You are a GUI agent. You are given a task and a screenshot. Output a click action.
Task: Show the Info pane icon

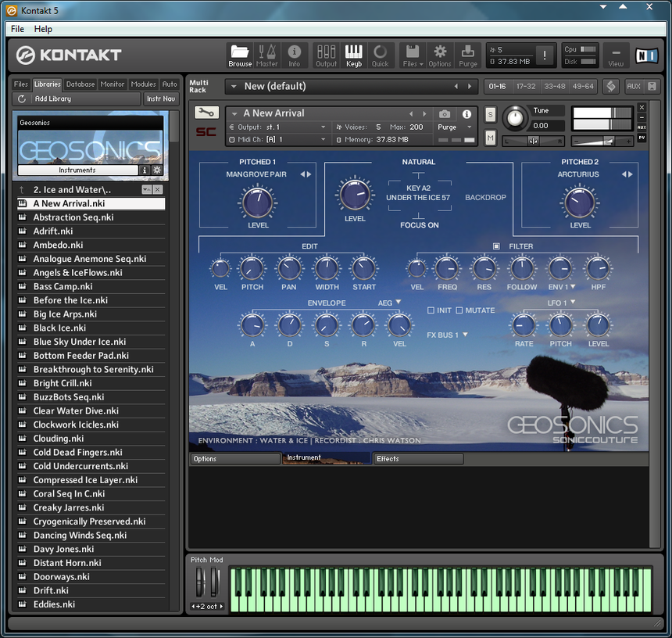click(294, 56)
